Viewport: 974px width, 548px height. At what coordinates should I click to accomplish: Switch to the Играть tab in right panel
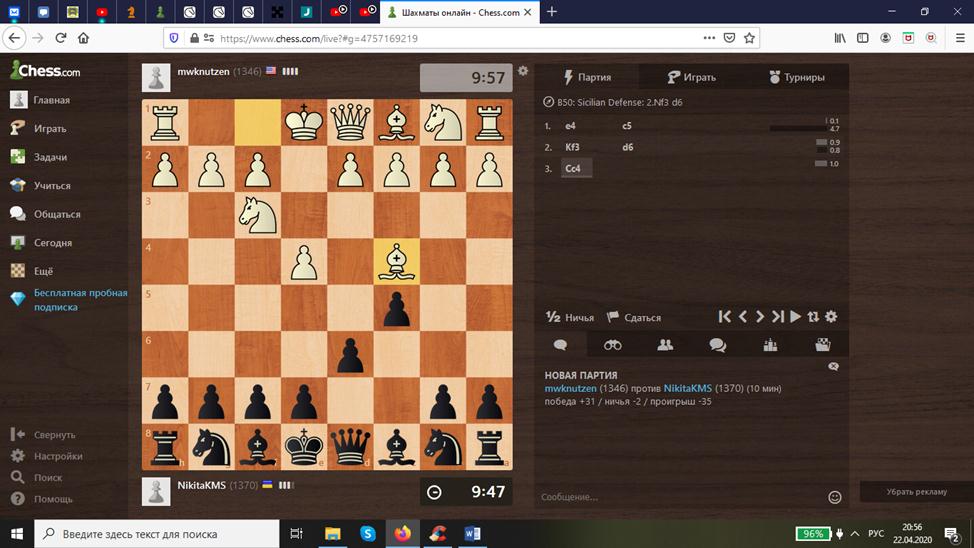coord(691,77)
